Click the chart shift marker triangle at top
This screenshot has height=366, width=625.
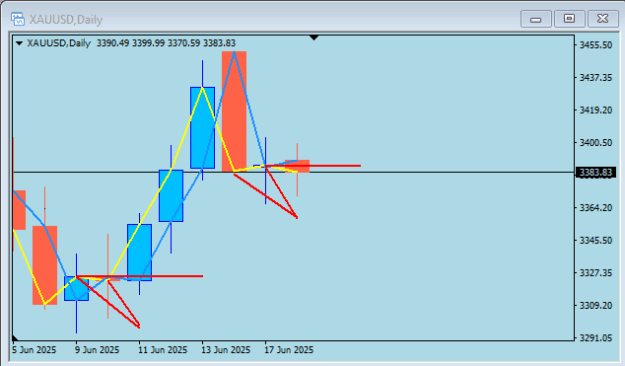coord(314,37)
